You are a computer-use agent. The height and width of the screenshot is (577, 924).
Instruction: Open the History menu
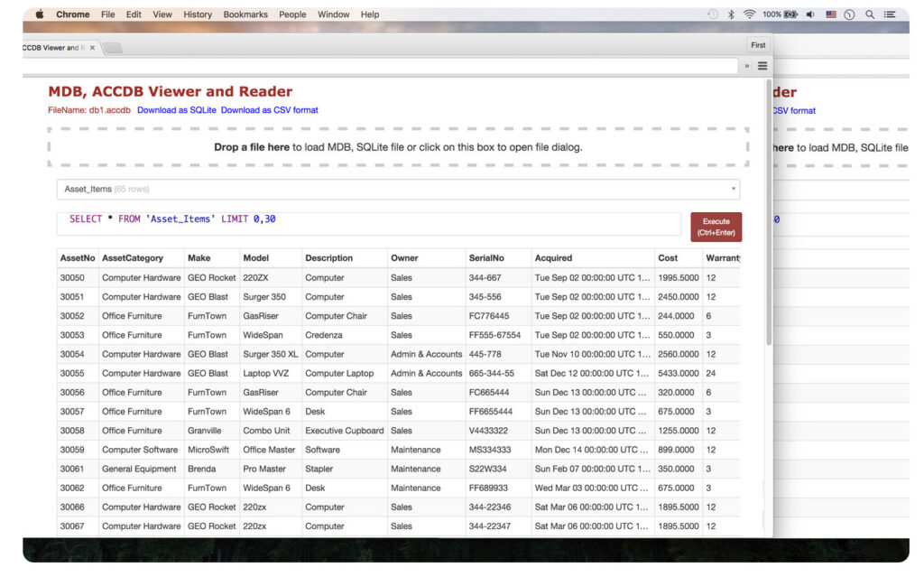198,14
